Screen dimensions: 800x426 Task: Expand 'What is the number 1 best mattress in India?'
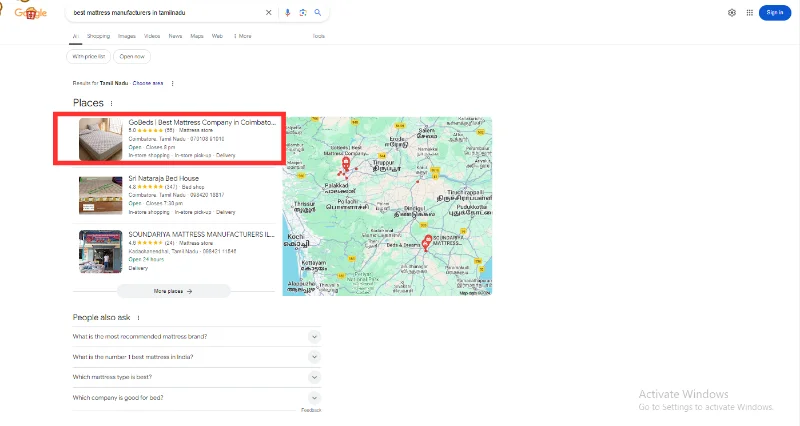point(196,357)
